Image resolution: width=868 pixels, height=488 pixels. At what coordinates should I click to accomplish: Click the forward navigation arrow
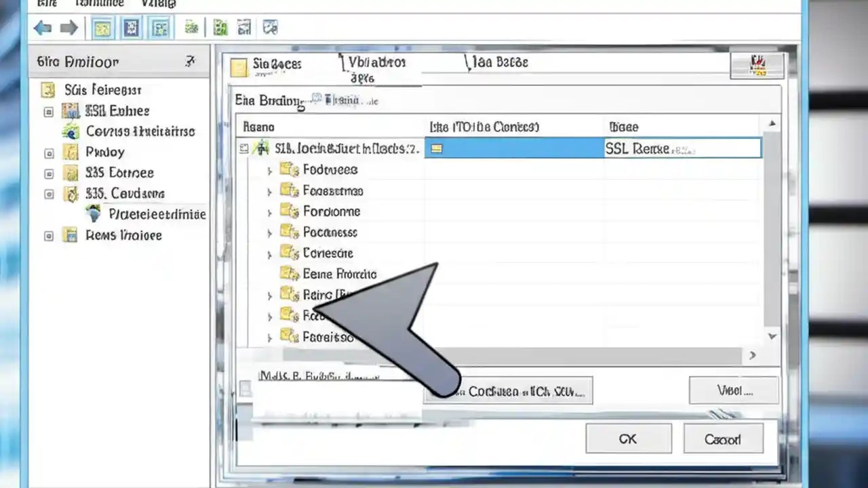[68, 27]
